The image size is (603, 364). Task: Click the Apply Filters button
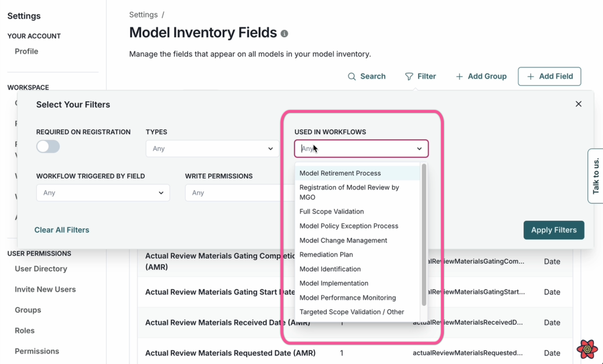[553, 230]
